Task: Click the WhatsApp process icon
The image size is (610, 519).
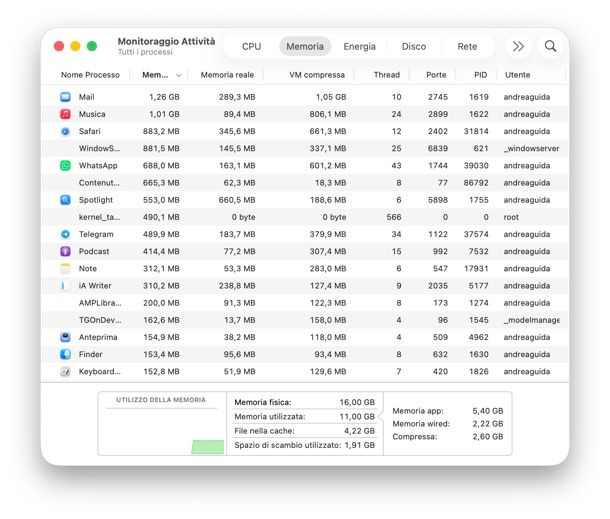Action: pos(65,165)
